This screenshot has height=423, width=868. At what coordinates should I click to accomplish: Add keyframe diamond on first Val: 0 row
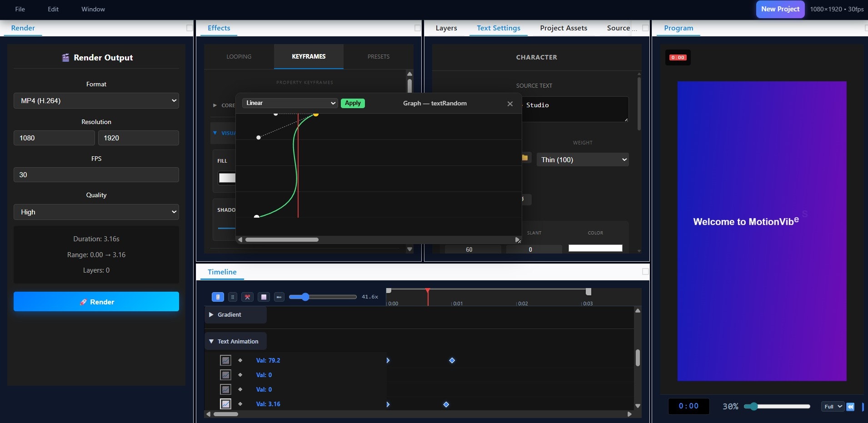240,375
